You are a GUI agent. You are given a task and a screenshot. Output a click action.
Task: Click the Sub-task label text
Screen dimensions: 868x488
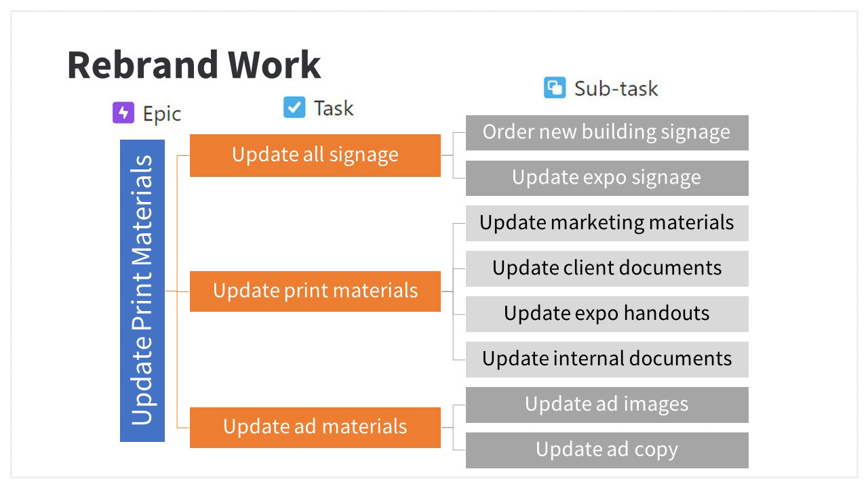tap(616, 88)
